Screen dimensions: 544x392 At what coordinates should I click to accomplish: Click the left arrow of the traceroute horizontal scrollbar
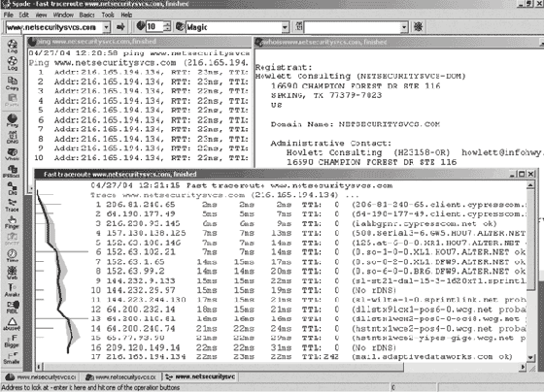[x=39, y=367]
